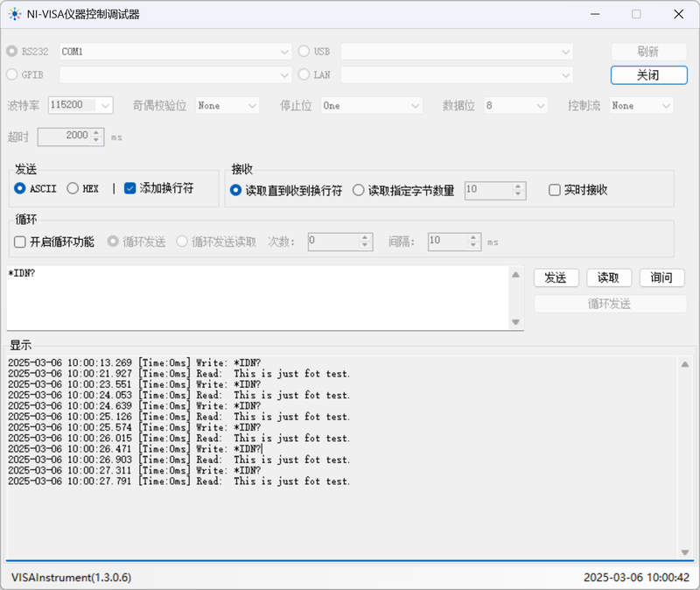Increase the 次数 loop count
The width and height of the screenshot is (700, 590).
(365, 237)
